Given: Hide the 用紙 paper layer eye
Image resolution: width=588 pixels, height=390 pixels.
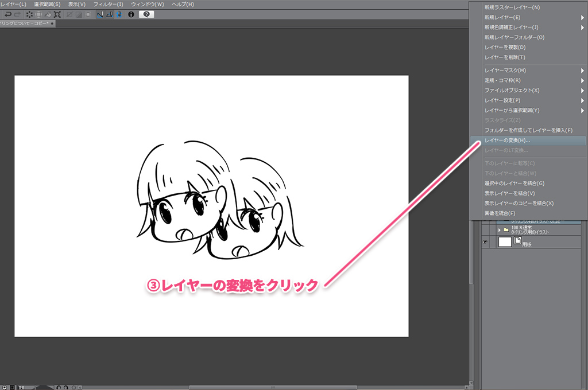Looking at the screenshot, I should click(x=486, y=243).
